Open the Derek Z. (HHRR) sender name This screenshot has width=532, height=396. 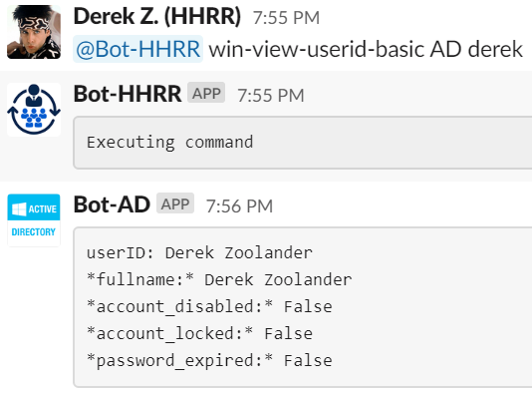tap(157, 16)
